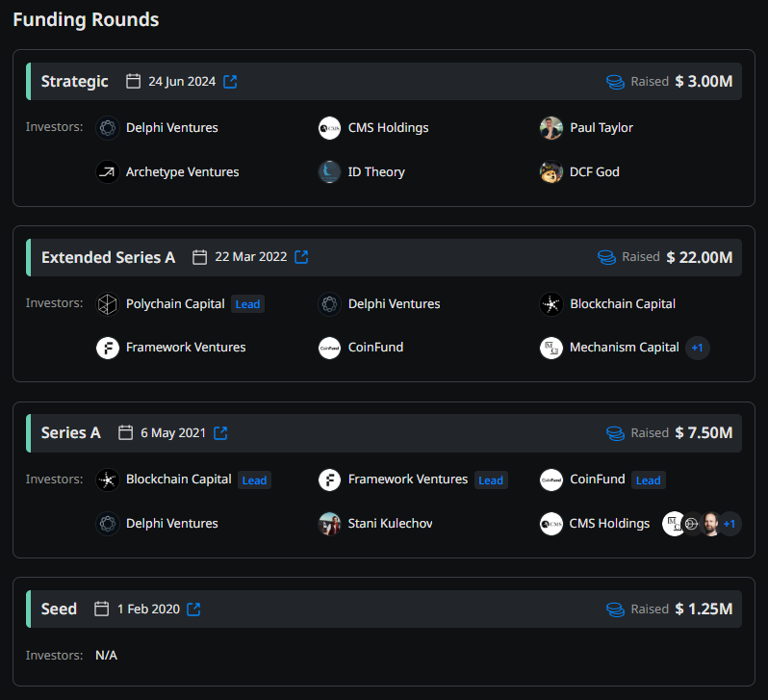Image resolution: width=768 pixels, height=700 pixels.
Task: Open CMS Holdings in Strategic round
Action: 389,128
